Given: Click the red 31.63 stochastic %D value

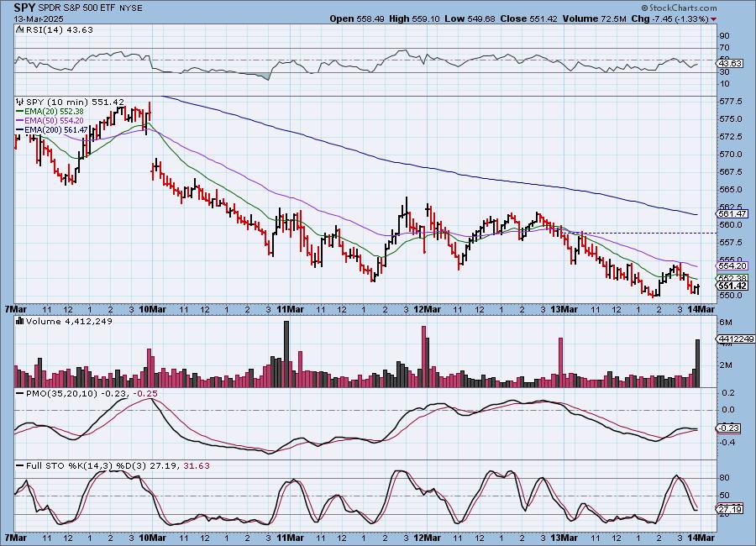Looking at the screenshot, I should point(197,466).
